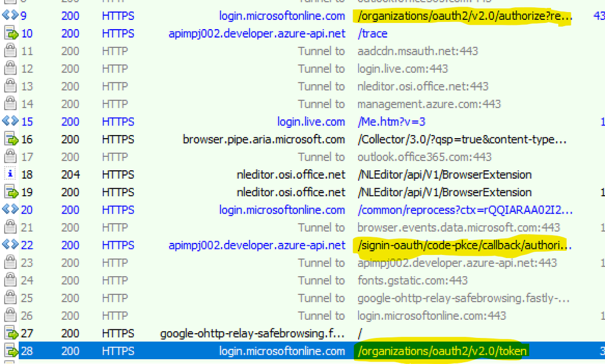
Task: Click the HTML icon of session 15
Action: 10,122
